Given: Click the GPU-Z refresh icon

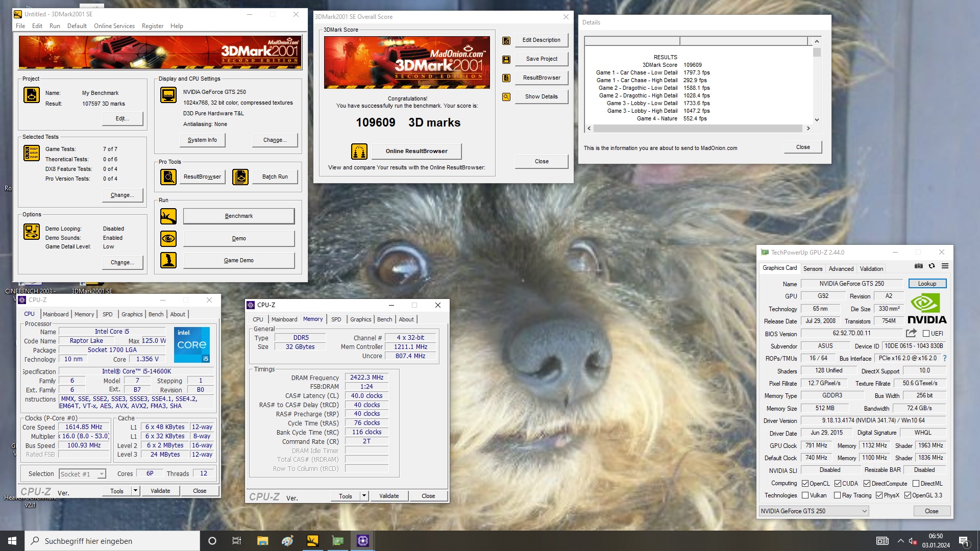Looking at the screenshot, I should tap(932, 266).
